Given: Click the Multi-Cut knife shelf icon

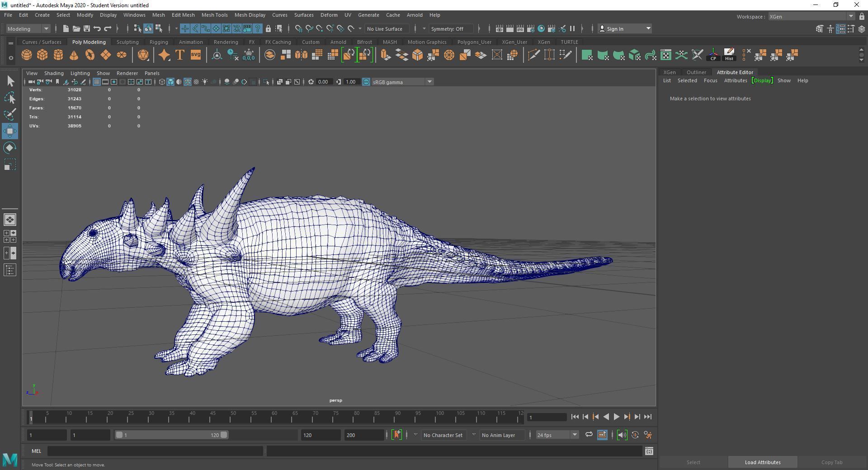Looking at the screenshot, I should coord(533,55).
